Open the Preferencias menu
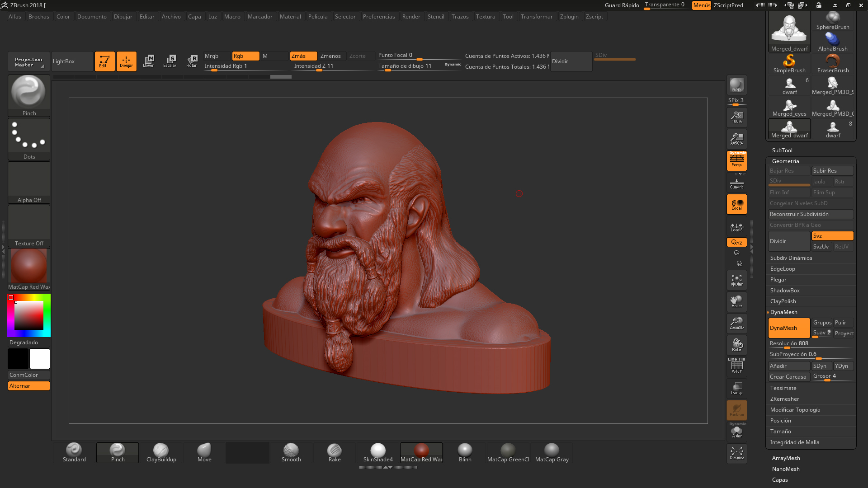This screenshot has height=488, width=868. pos(379,17)
